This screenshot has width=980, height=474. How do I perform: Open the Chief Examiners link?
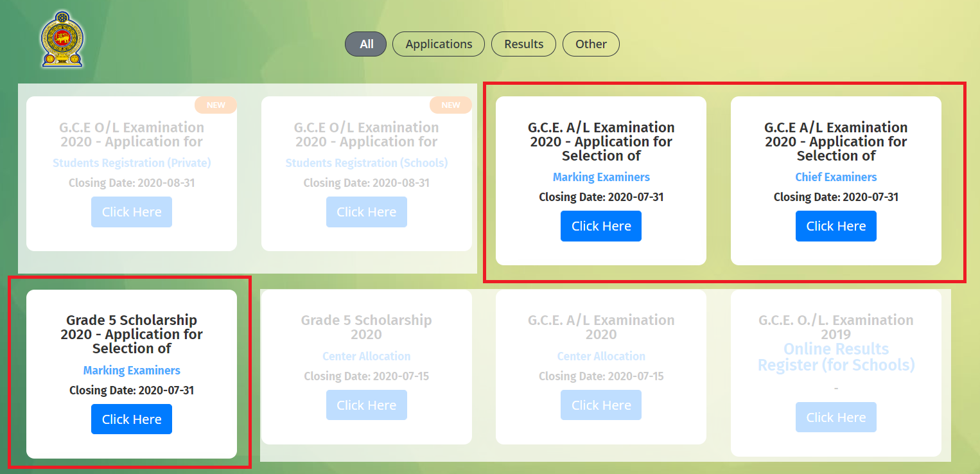(x=836, y=177)
